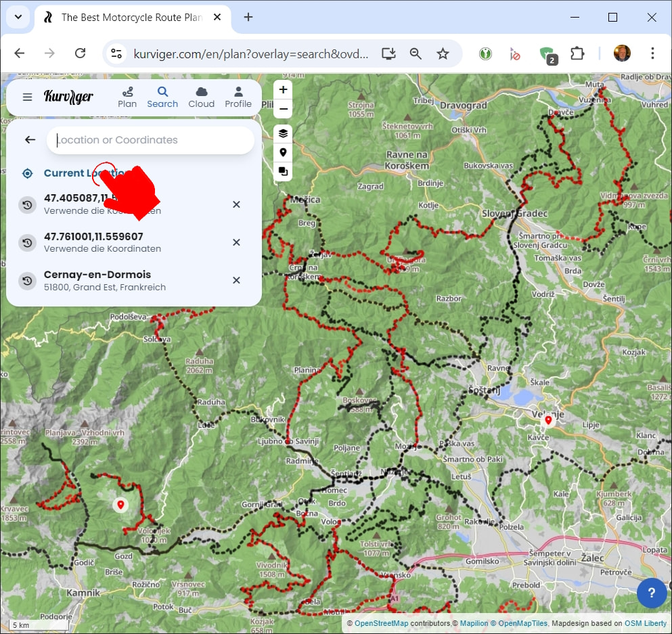
Task: Switch to the Plan tab
Action: 127,97
